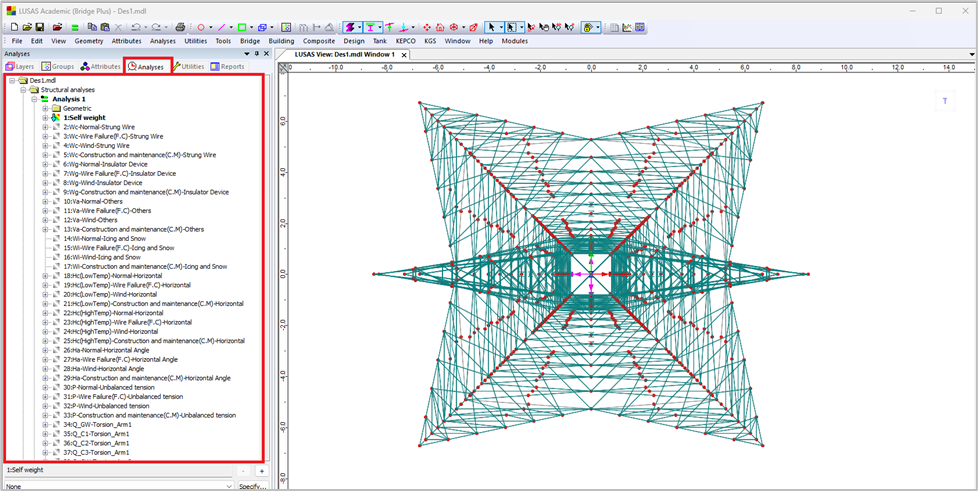
Task: Select the red point geometry tool
Action: (200, 27)
